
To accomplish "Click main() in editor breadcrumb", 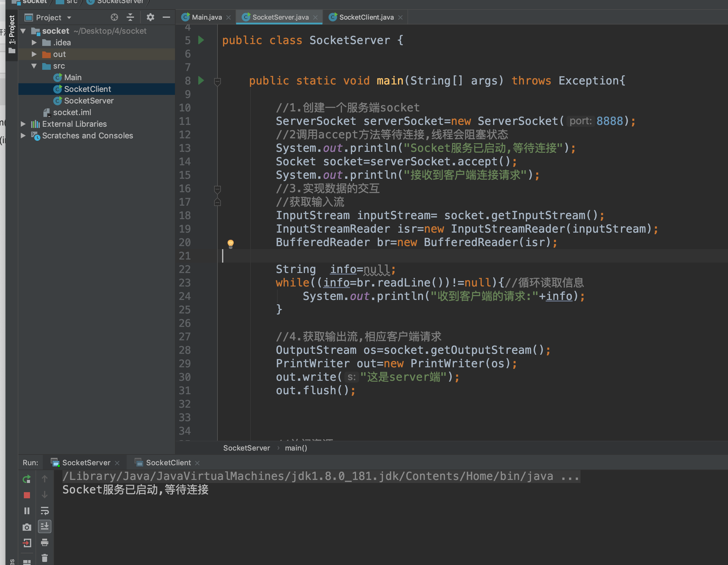I will pyautogui.click(x=296, y=448).
